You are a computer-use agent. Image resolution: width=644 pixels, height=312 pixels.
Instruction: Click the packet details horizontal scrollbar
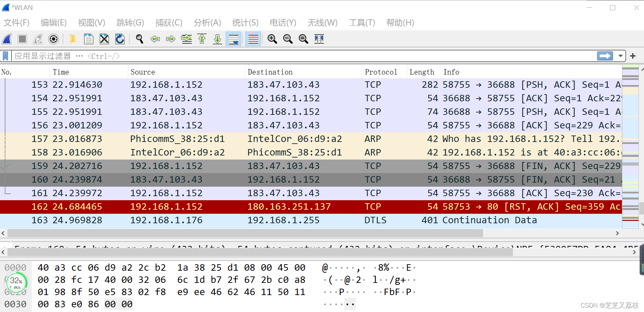click(x=260, y=252)
